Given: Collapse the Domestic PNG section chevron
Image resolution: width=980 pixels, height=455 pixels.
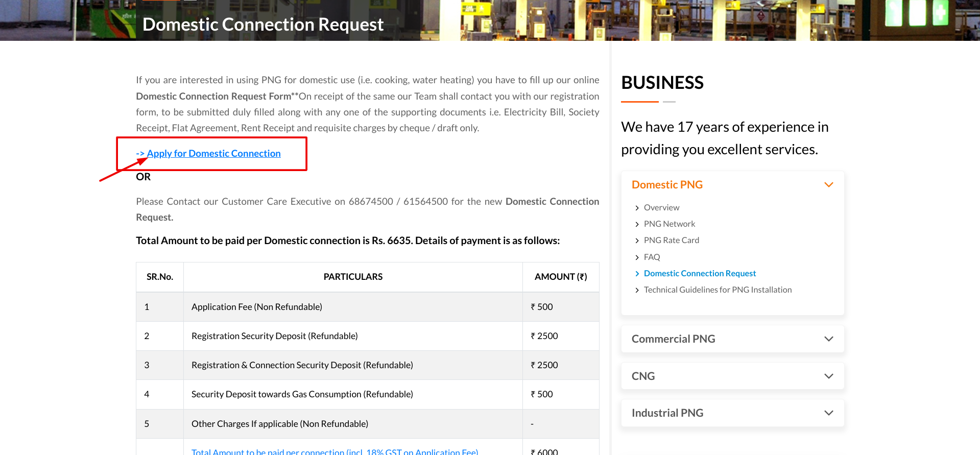Looking at the screenshot, I should 828,185.
